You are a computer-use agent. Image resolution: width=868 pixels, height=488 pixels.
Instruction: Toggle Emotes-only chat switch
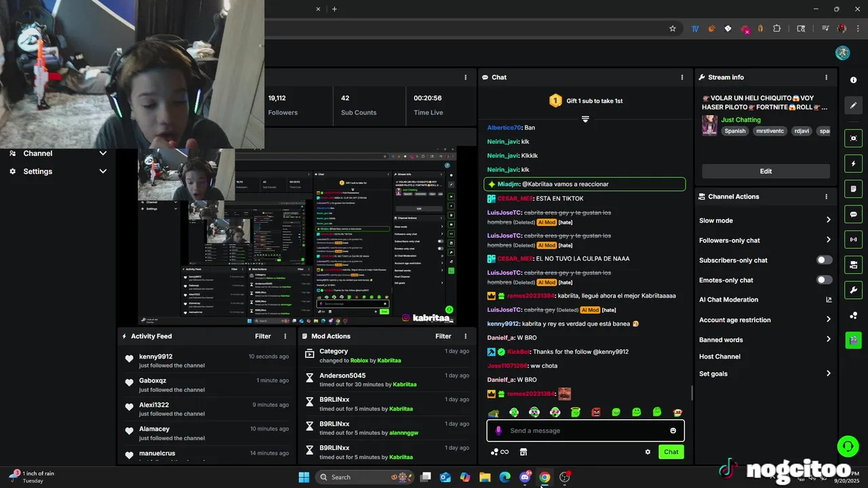(x=824, y=280)
